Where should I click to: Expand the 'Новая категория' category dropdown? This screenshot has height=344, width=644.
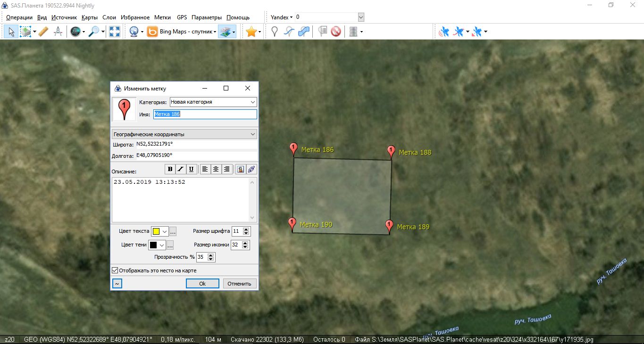tap(252, 102)
